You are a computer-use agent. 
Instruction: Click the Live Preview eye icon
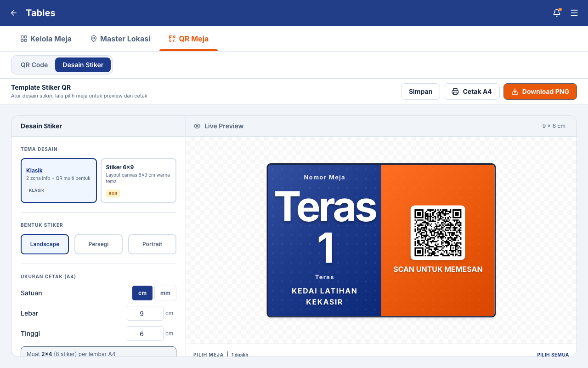tap(197, 126)
